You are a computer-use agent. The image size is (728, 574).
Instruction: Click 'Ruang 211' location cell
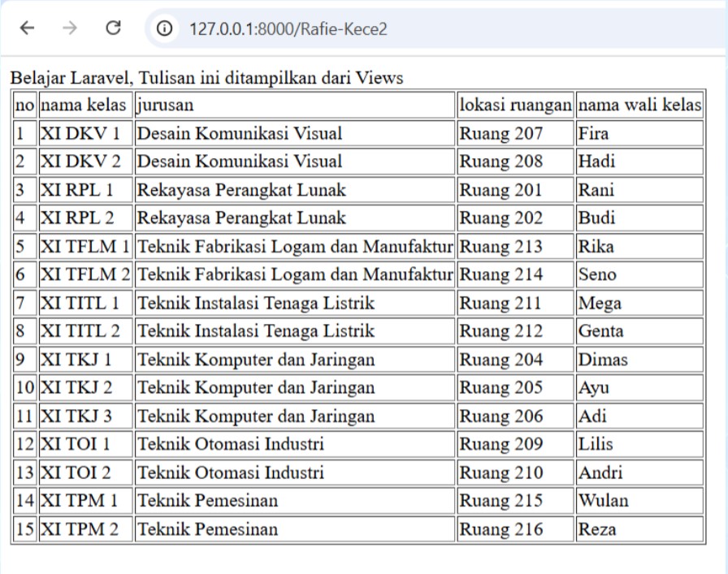(515, 303)
